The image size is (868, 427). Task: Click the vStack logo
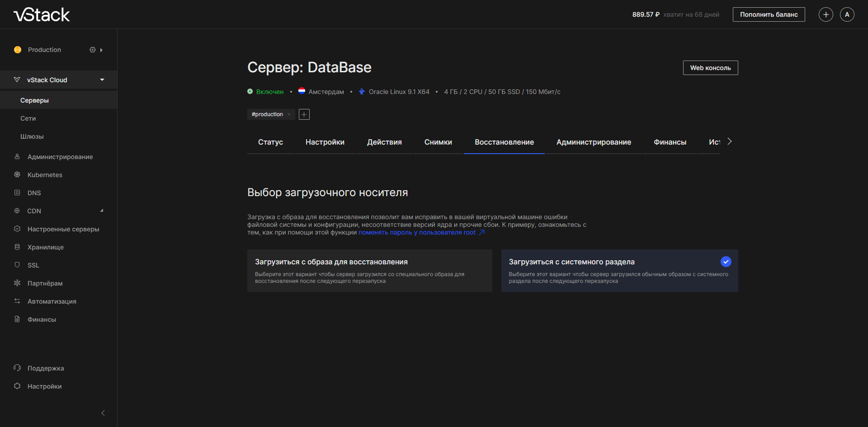click(x=42, y=15)
